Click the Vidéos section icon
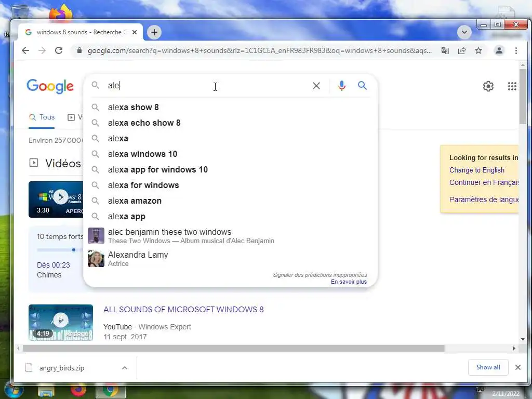532x399 pixels. pos(34,163)
